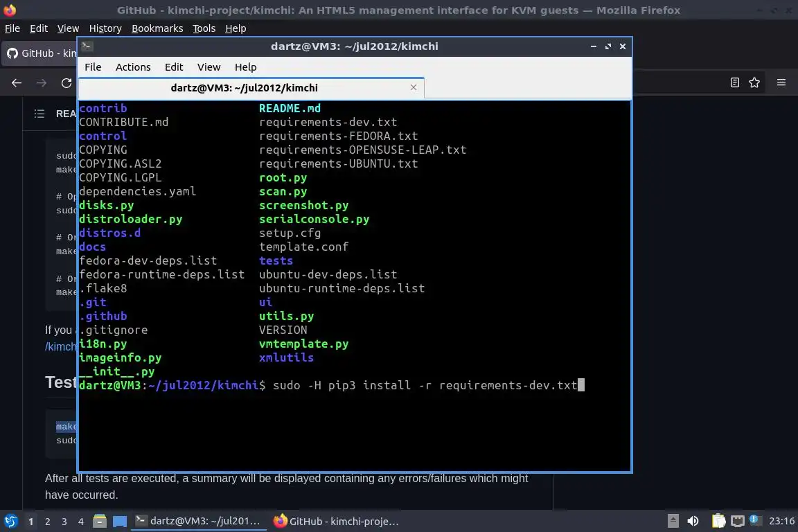Click the update notifier tray icon

(755, 520)
